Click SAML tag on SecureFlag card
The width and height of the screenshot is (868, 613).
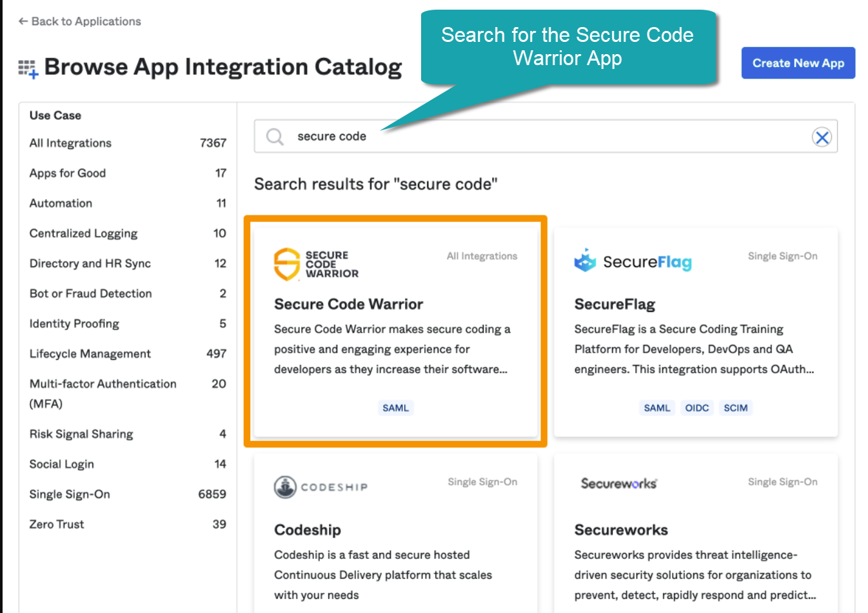pos(657,407)
